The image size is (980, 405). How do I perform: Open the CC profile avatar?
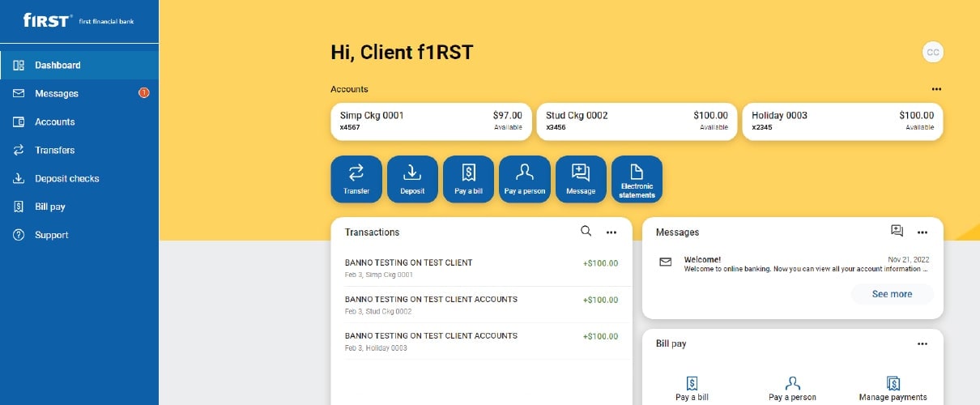(933, 53)
